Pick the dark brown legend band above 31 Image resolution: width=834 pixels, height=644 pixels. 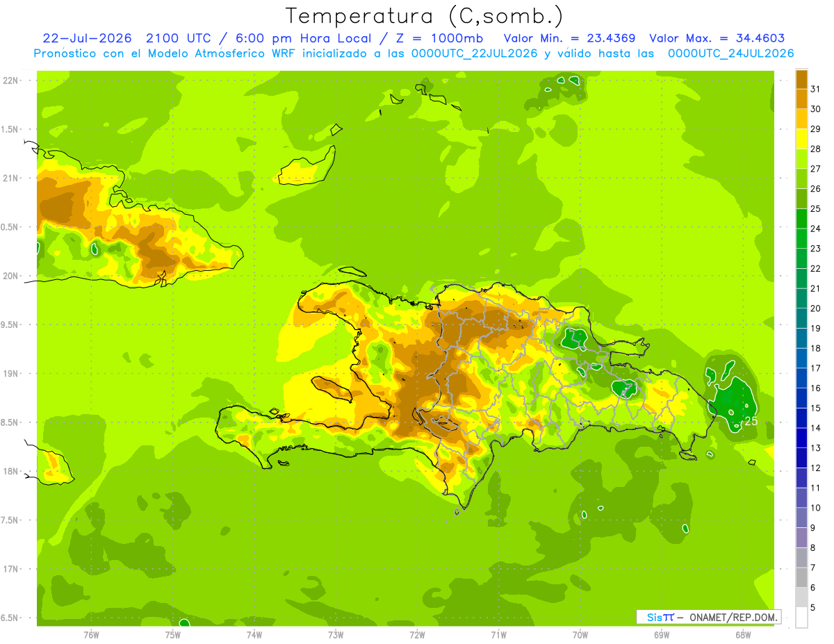(x=801, y=79)
